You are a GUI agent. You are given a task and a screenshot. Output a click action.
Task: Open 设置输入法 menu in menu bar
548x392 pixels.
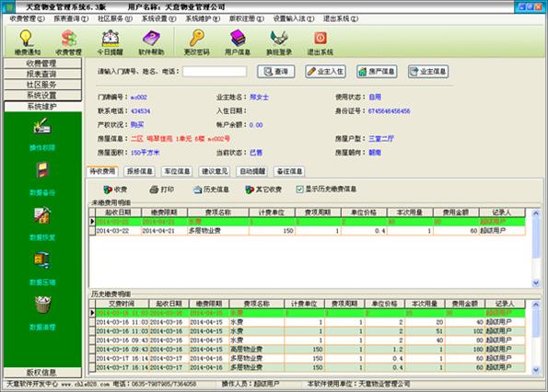(294, 18)
